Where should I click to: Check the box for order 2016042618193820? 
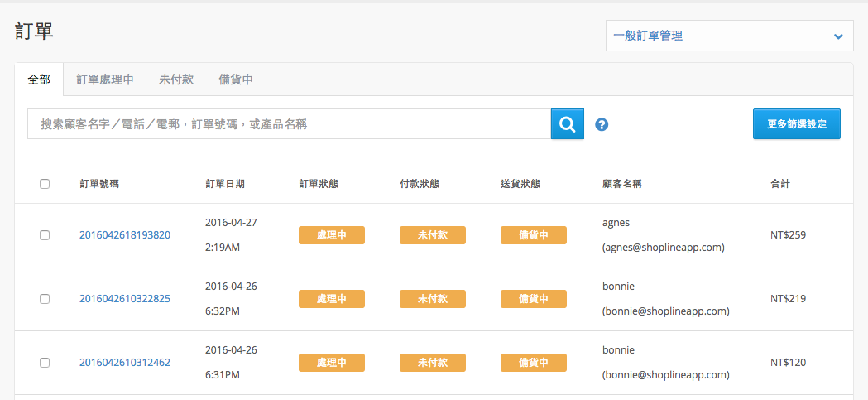pos(45,235)
